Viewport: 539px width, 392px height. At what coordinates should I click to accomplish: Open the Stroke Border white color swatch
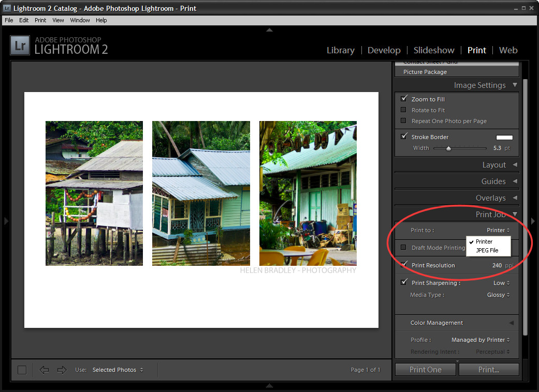(504, 137)
